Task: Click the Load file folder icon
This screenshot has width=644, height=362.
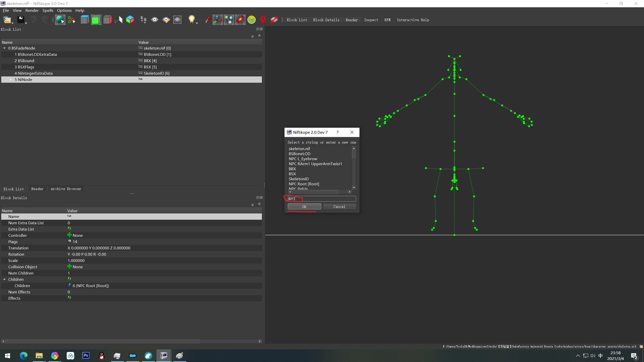Action: point(7,20)
